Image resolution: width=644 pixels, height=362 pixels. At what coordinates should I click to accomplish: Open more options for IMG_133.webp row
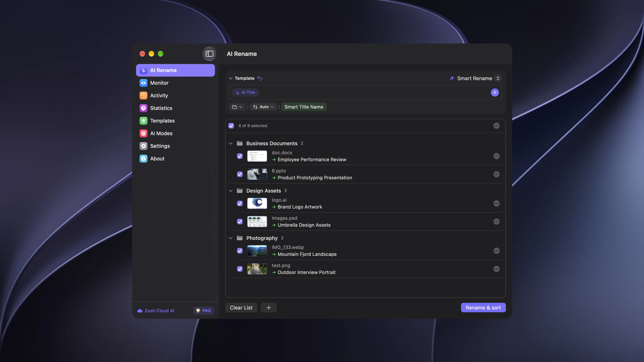[496, 251]
